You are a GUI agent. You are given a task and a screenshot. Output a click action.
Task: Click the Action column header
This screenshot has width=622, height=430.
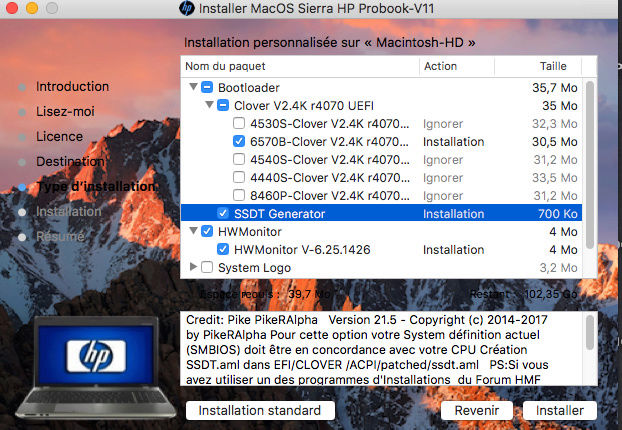pos(457,66)
